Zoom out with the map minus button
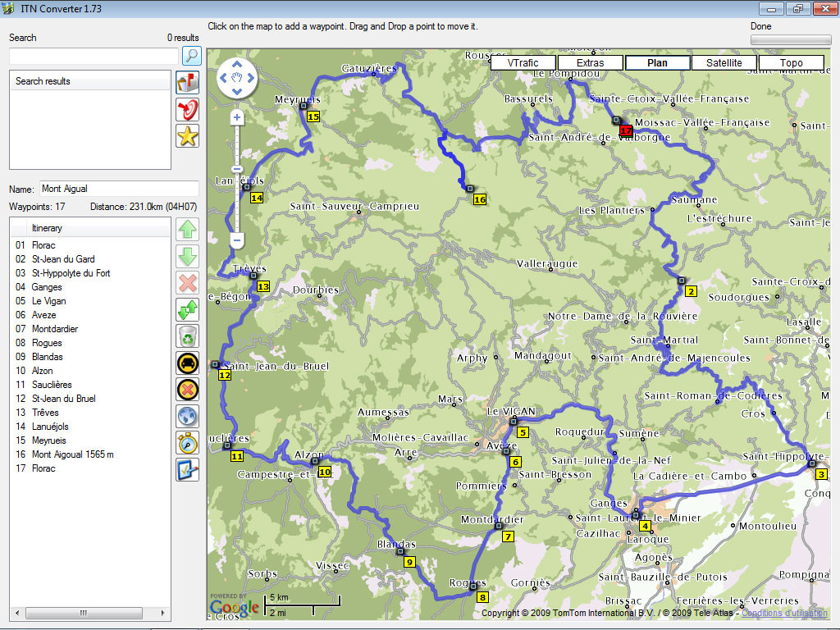Screen dimensions: 840x630 237,240
